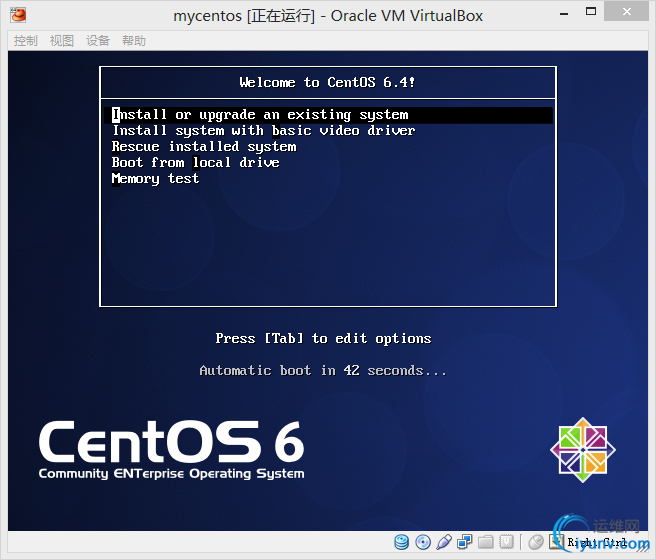Select 'Memory test' boot entry
Screen dimensions: 656x560
click(x=155, y=179)
